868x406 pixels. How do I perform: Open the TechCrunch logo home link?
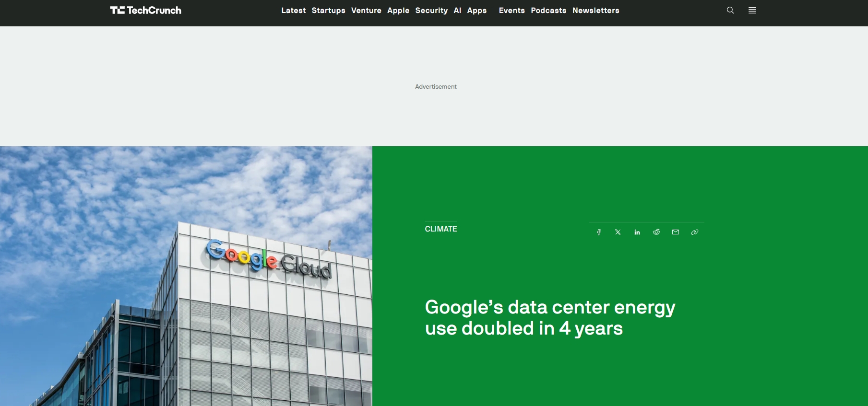pos(146,10)
